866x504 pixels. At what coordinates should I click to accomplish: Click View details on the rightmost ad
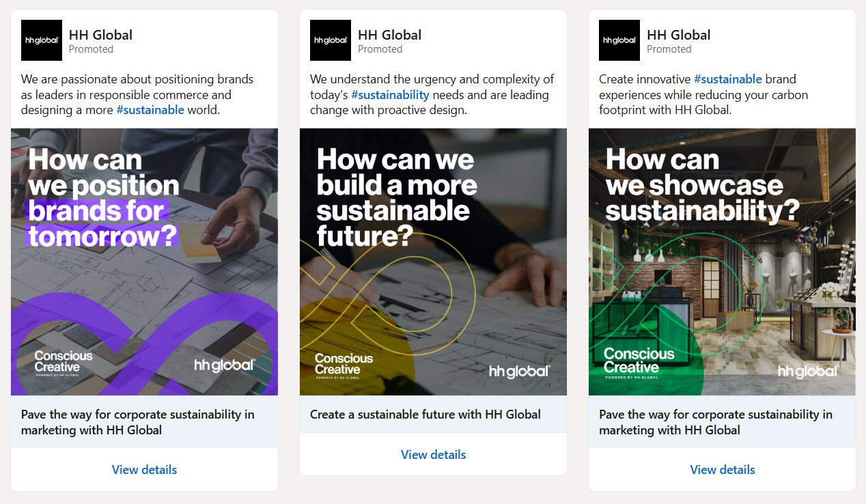pos(722,469)
